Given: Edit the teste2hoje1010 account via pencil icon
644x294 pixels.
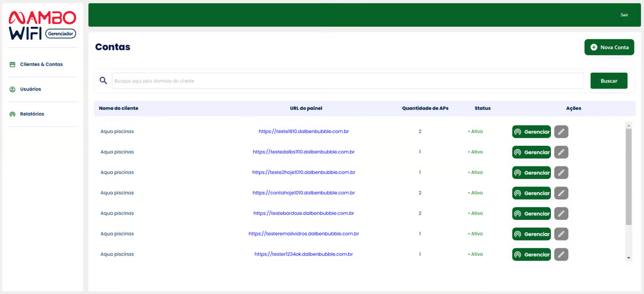Looking at the screenshot, I should (561, 172).
